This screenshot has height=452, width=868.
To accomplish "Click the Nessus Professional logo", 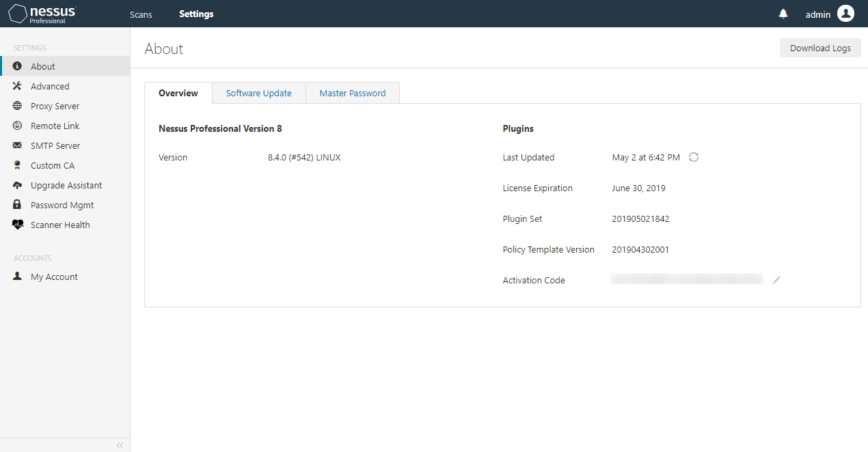I will click(42, 14).
